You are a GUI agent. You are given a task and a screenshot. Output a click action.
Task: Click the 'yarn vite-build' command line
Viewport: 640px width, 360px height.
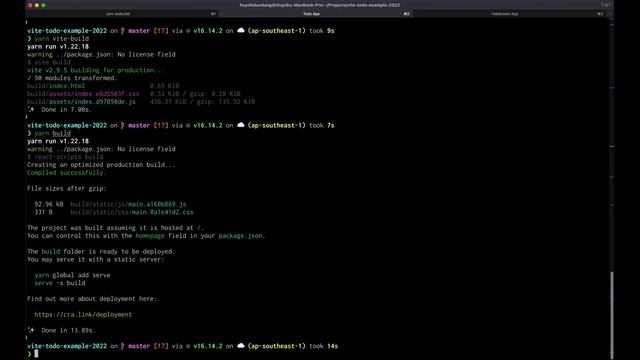pos(61,39)
